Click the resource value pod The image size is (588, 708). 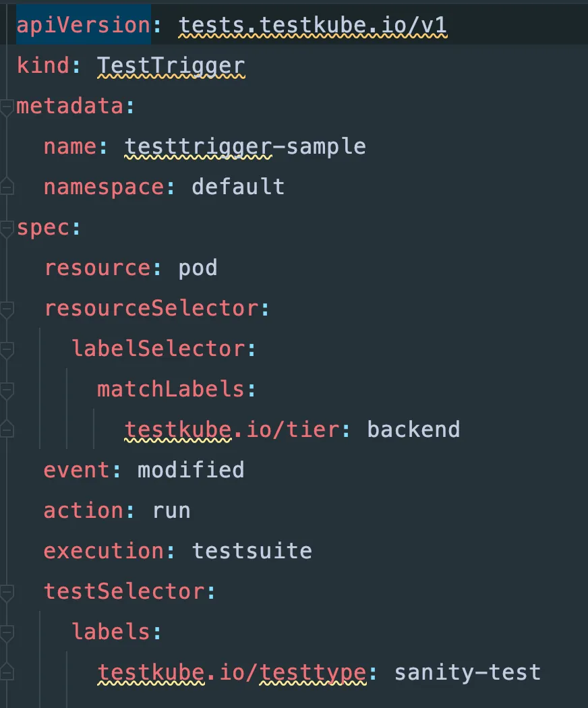click(198, 268)
